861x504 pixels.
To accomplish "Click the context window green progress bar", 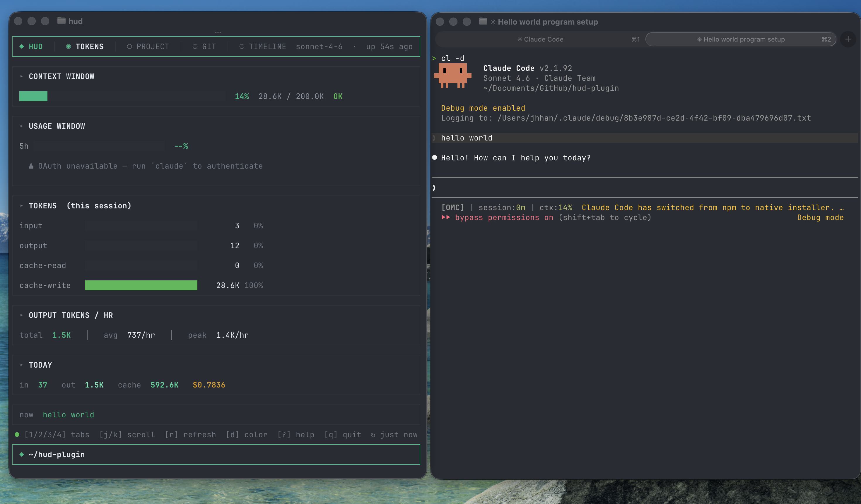I will click(33, 96).
